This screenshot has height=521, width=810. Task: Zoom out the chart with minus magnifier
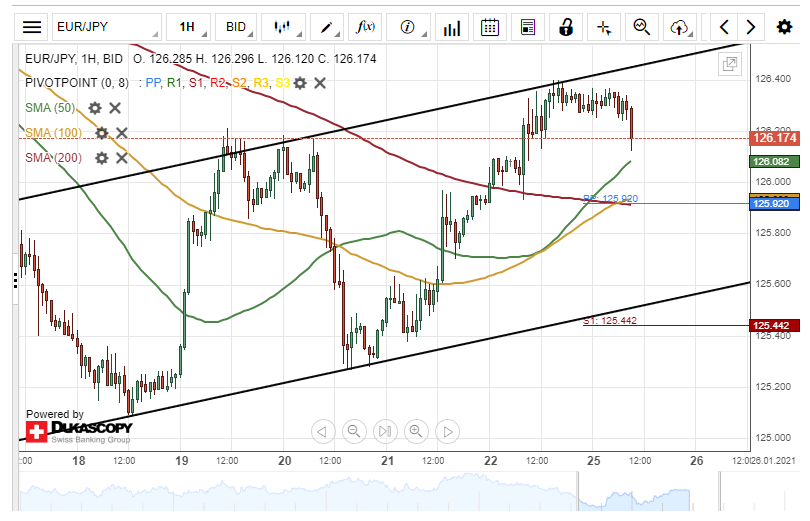point(354,431)
